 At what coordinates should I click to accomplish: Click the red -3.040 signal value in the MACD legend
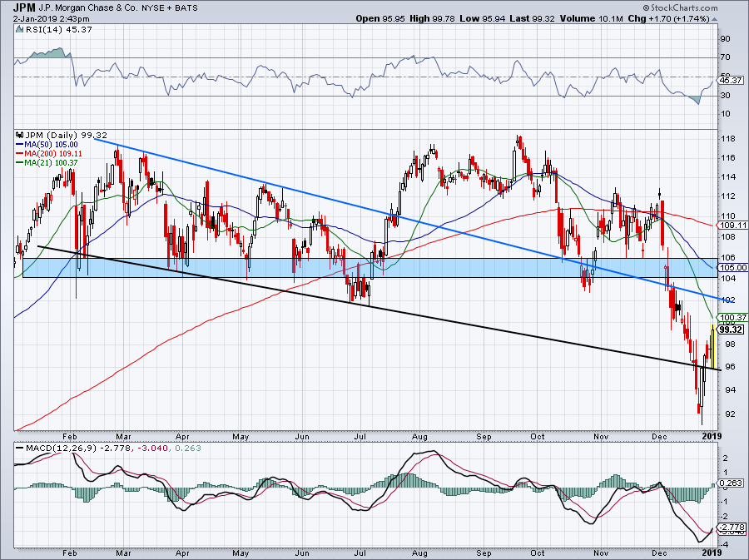[153, 448]
